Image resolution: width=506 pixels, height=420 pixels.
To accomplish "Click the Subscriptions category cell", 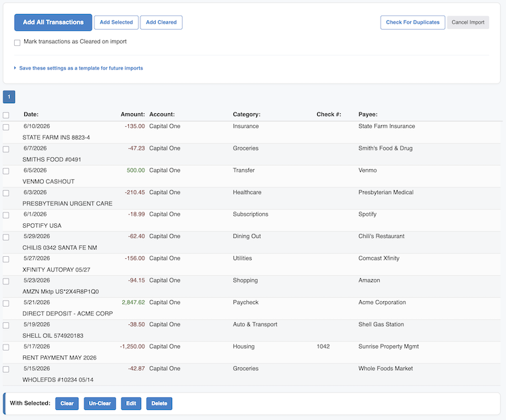I will (x=250, y=214).
